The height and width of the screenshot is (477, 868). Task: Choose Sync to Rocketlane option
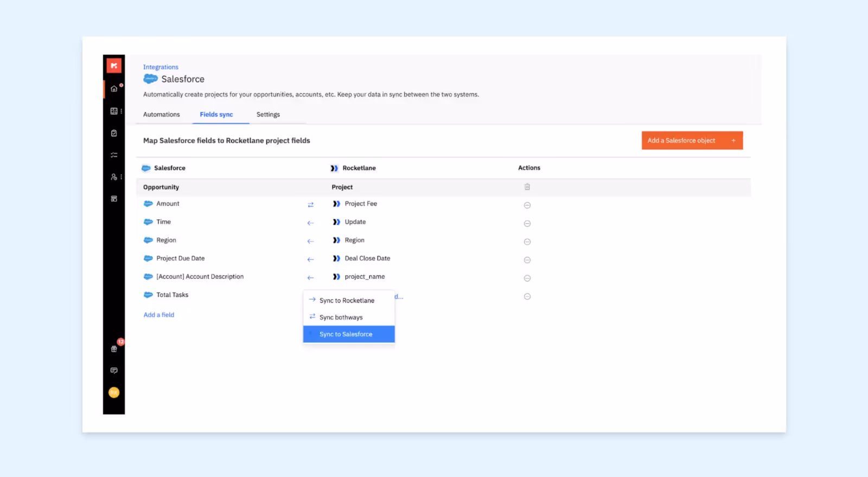[x=349, y=301]
